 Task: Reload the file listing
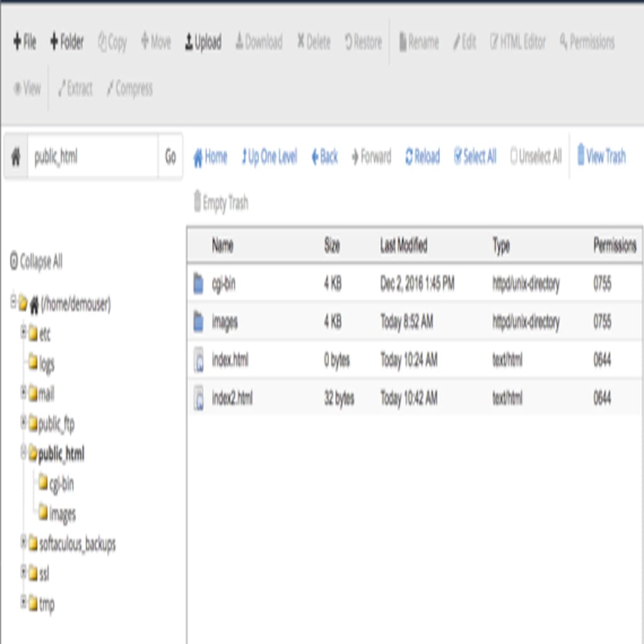click(x=422, y=157)
